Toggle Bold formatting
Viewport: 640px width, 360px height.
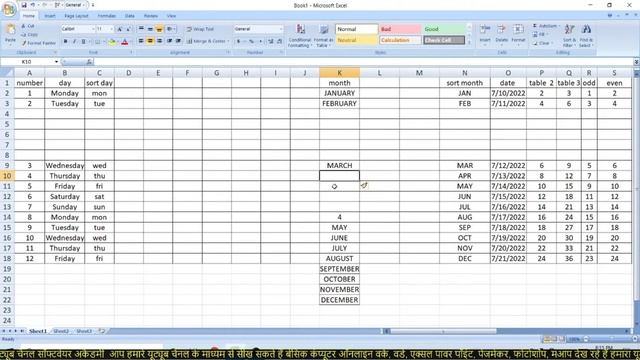[x=65, y=42]
